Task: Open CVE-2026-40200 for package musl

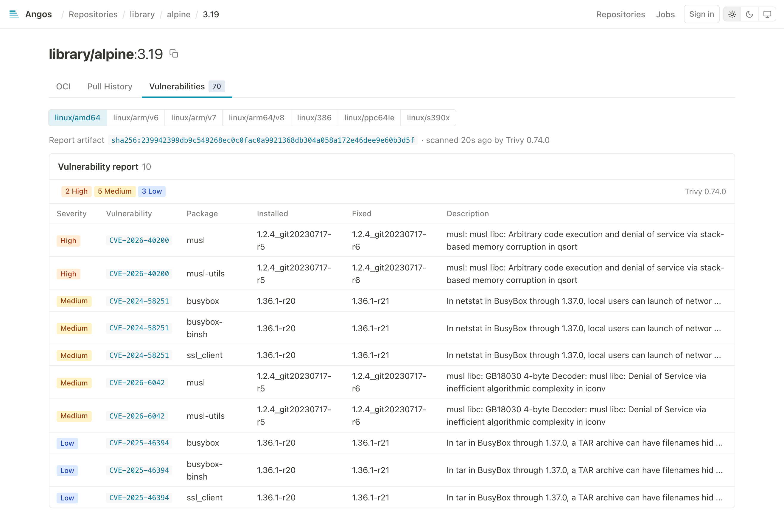Action: [x=139, y=240]
